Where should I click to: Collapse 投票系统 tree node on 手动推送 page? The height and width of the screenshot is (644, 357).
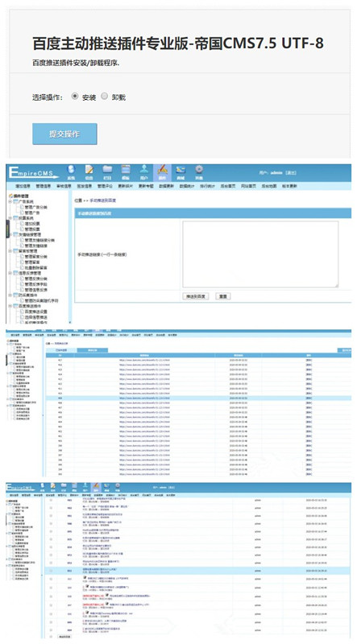pos(10,218)
